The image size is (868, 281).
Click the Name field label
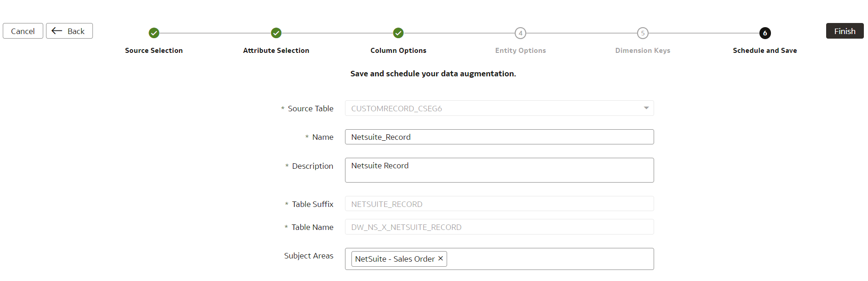tap(322, 137)
